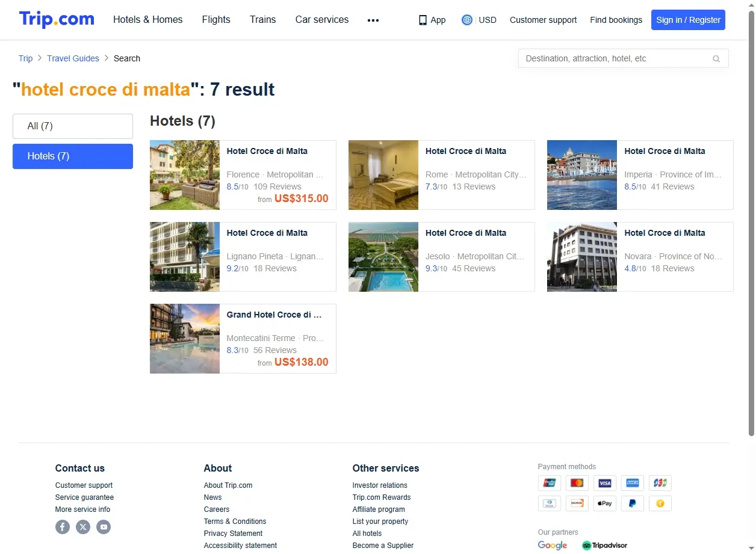Image resolution: width=756 pixels, height=554 pixels.
Task: Open the Imperia hotel seaside thumbnail
Action: [582, 175]
